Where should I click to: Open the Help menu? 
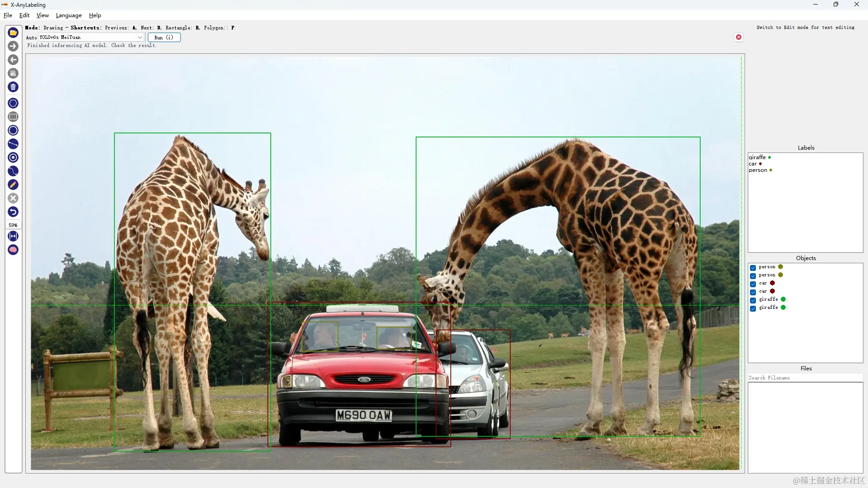tap(95, 15)
